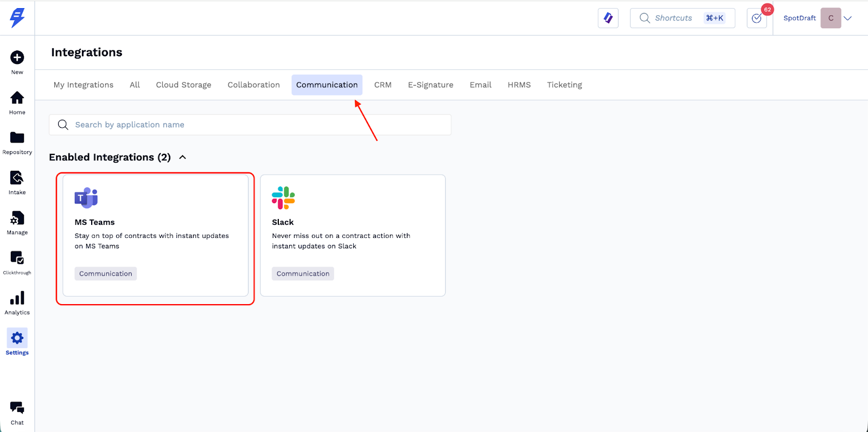Open the Intake section

pyautogui.click(x=17, y=178)
